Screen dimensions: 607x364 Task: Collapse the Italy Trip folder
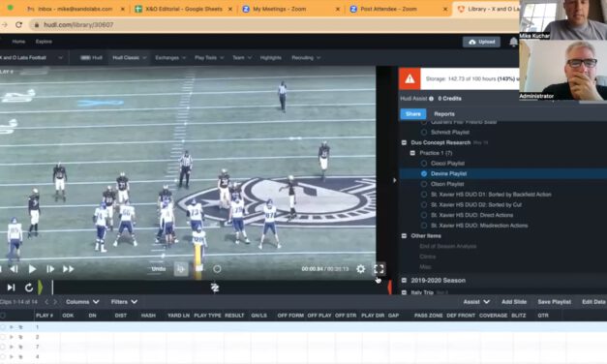pos(404,292)
